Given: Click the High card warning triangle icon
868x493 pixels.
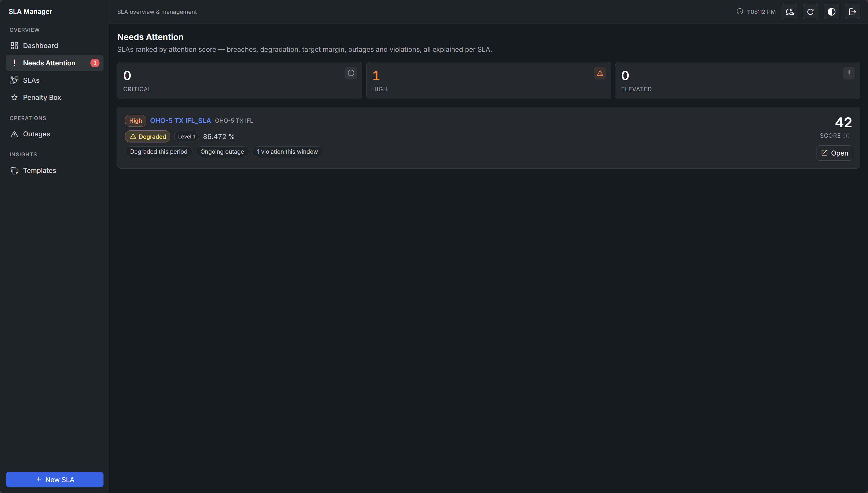Looking at the screenshot, I should click(600, 73).
